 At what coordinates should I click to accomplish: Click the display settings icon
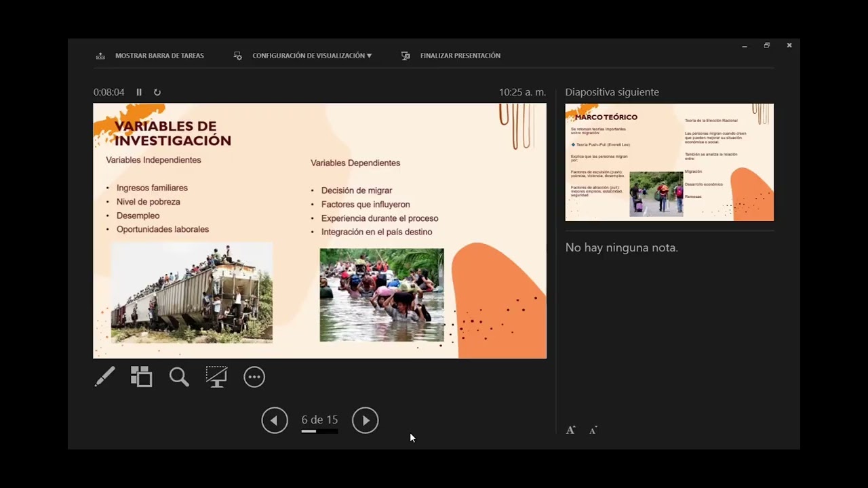click(x=238, y=56)
